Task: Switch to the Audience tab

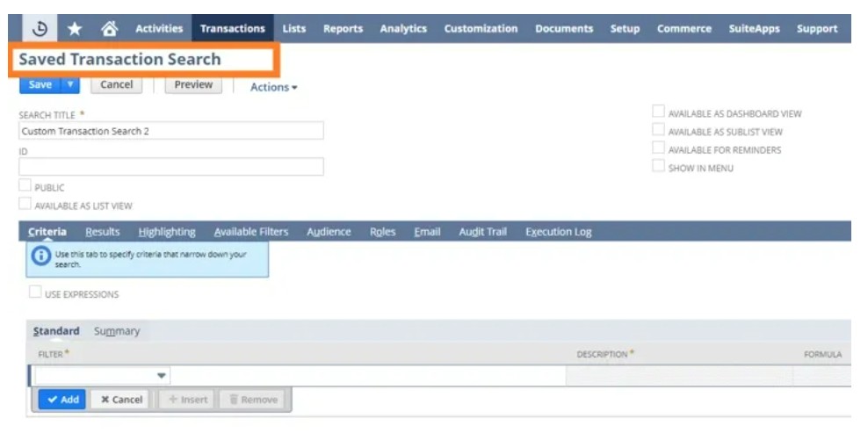Action: click(329, 232)
